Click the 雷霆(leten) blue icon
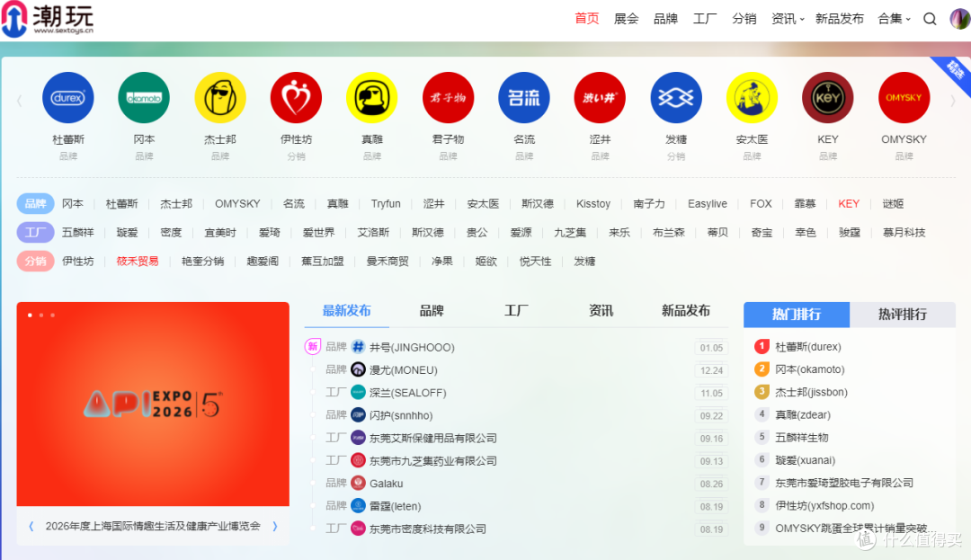971x560 pixels. pyautogui.click(x=358, y=505)
